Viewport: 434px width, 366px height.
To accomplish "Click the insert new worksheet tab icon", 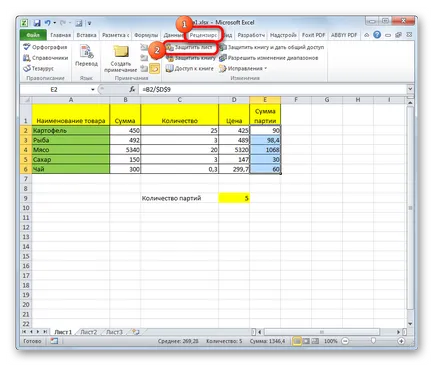I will [135, 332].
